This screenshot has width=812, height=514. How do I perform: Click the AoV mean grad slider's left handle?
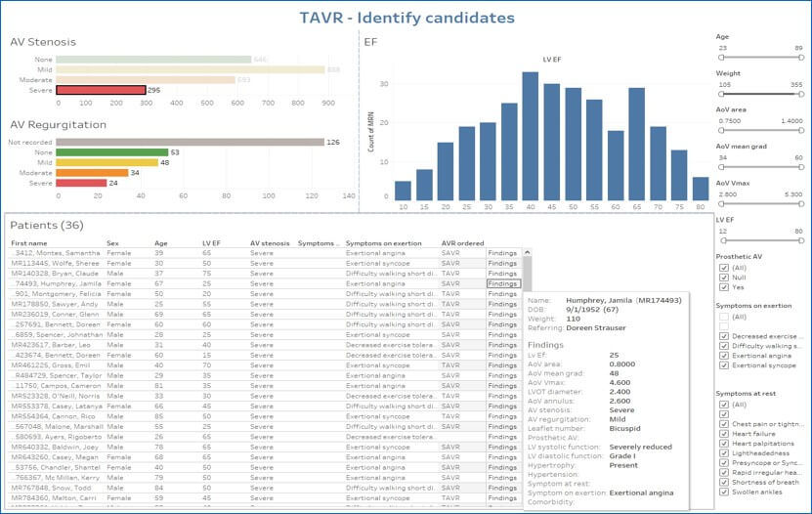pos(721,167)
